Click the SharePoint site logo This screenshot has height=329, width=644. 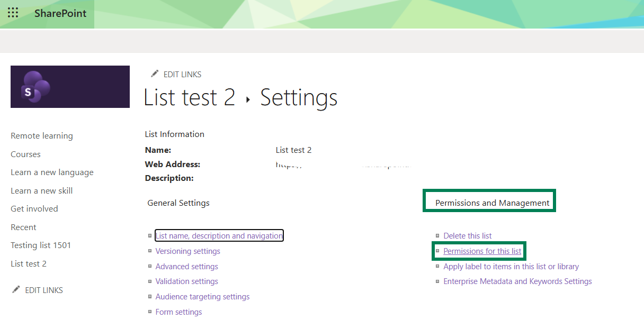pyautogui.click(x=70, y=86)
